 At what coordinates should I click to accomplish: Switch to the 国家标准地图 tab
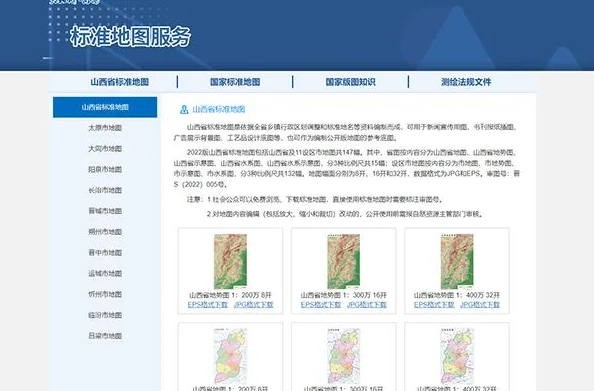click(x=235, y=82)
